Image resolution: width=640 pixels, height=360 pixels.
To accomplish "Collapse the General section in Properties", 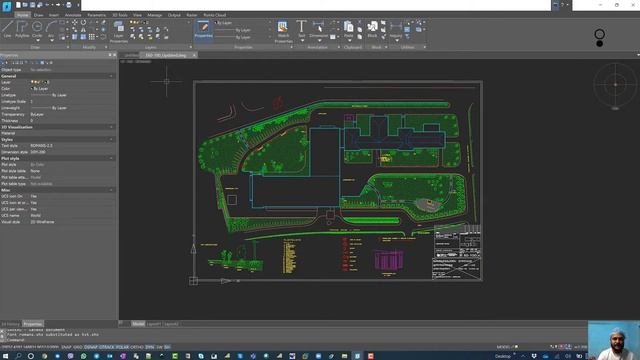I will [111, 76].
